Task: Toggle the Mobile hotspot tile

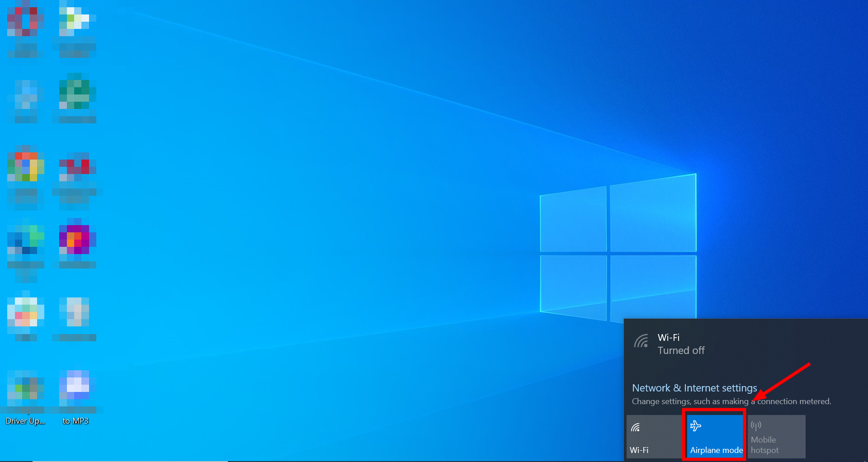Action: (776, 437)
